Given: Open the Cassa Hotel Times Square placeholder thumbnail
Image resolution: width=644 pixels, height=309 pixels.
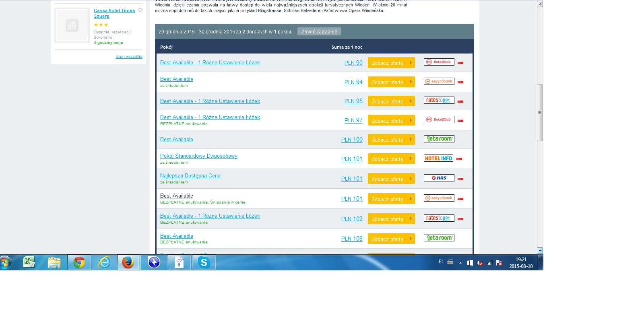Looking at the screenshot, I should (x=72, y=25).
